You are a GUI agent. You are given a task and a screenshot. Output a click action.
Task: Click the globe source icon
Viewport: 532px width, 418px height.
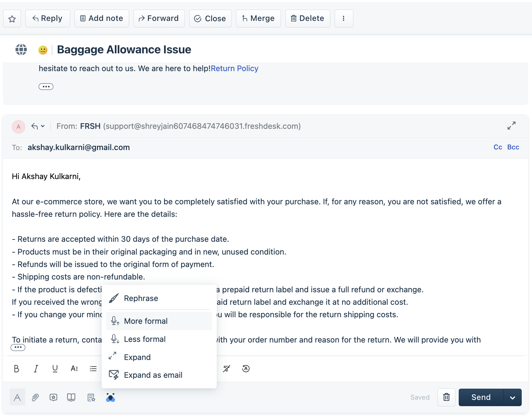21,50
